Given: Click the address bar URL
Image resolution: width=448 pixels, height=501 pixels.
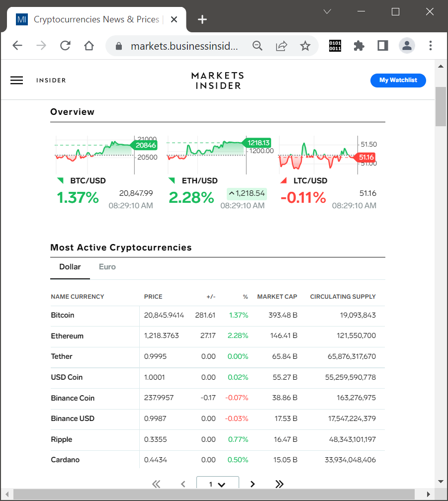Looking at the screenshot, I should 184,46.
